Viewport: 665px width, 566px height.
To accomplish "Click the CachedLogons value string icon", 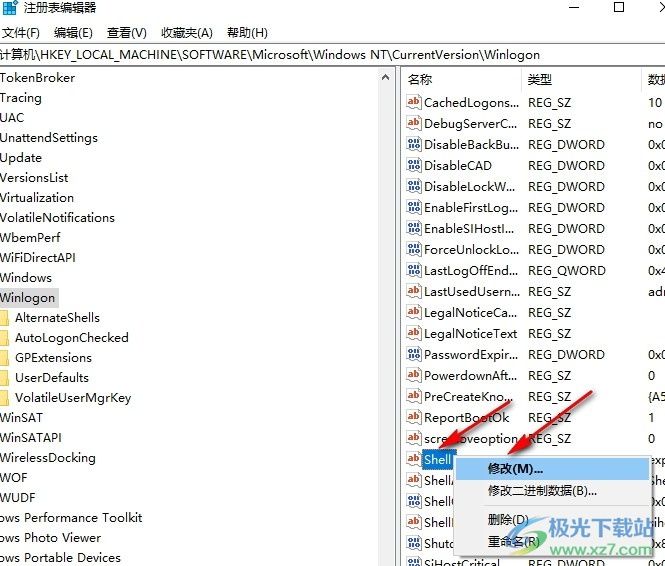I will coord(414,102).
